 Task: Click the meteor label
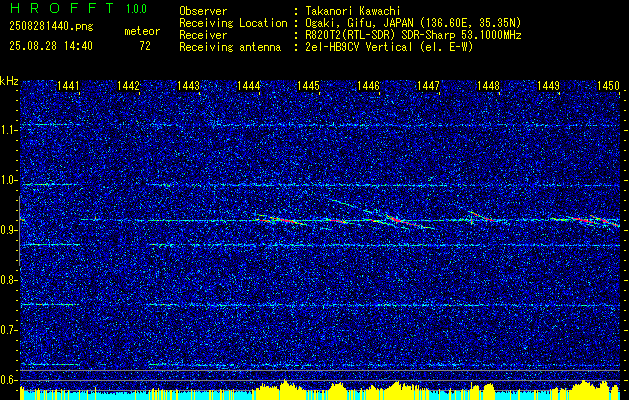click(x=142, y=31)
